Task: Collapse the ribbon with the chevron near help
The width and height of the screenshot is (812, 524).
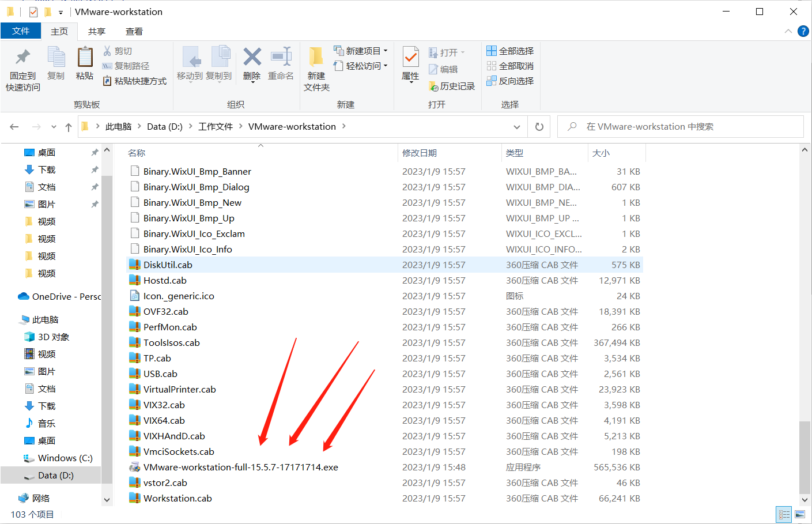Action: point(788,31)
